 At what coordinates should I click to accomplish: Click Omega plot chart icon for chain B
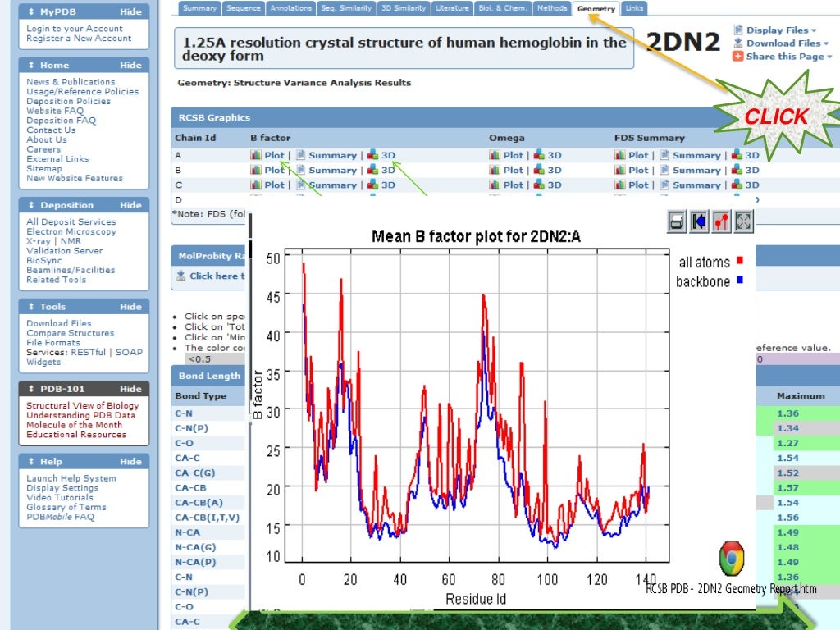click(495, 170)
